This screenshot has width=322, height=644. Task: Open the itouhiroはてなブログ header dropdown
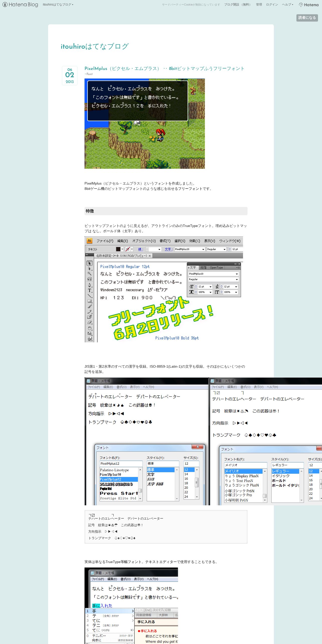(58, 5)
